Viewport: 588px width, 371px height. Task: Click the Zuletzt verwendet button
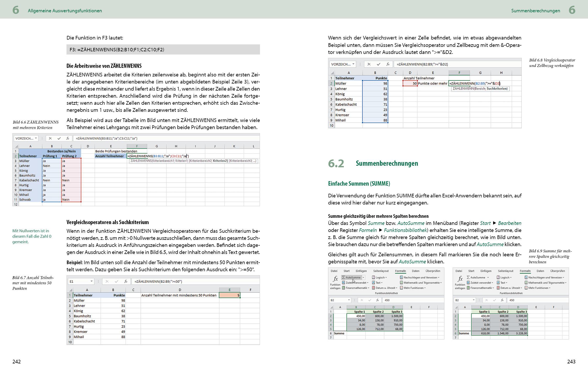[356, 283]
